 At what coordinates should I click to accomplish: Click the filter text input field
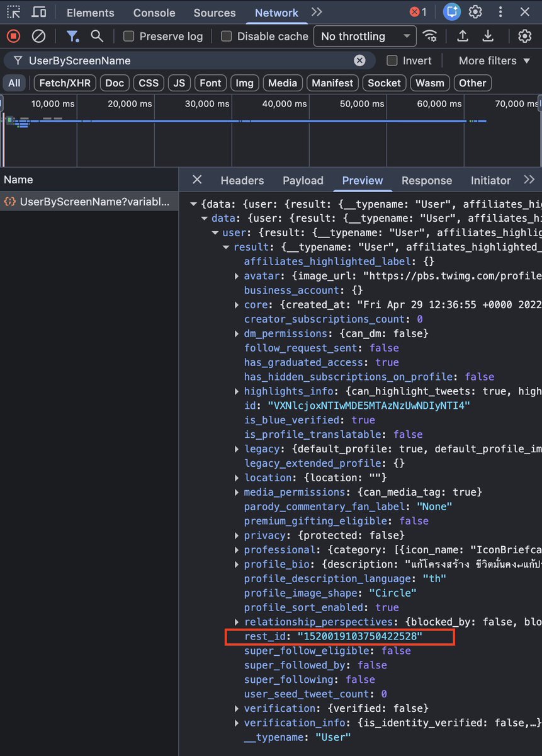(x=189, y=60)
